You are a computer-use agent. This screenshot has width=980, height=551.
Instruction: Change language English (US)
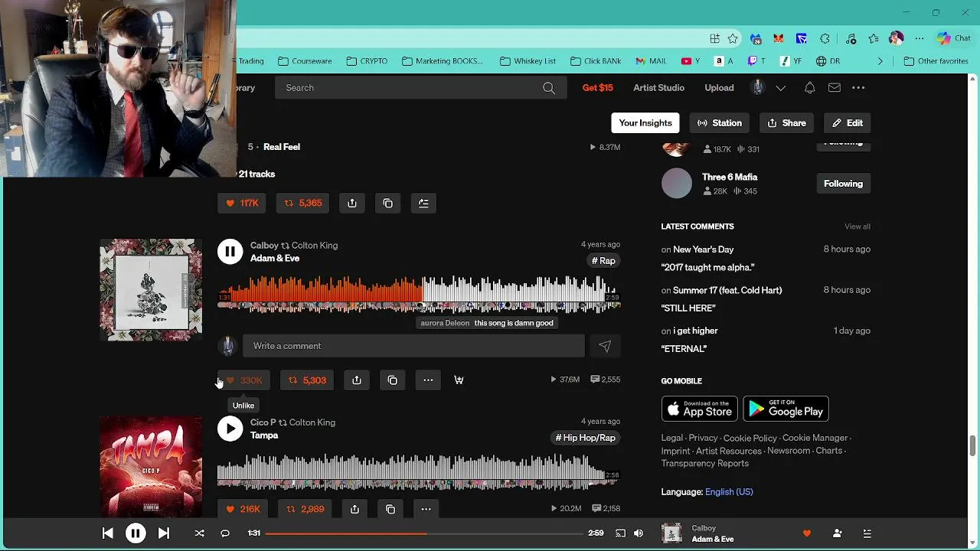[729, 492]
